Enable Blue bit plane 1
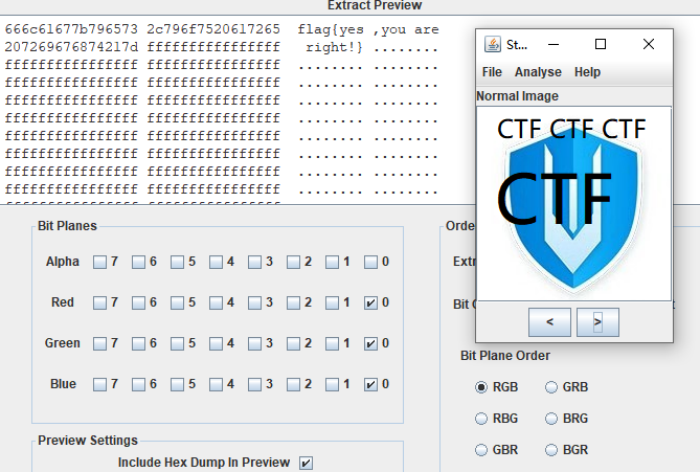The width and height of the screenshot is (700, 472). click(x=332, y=384)
